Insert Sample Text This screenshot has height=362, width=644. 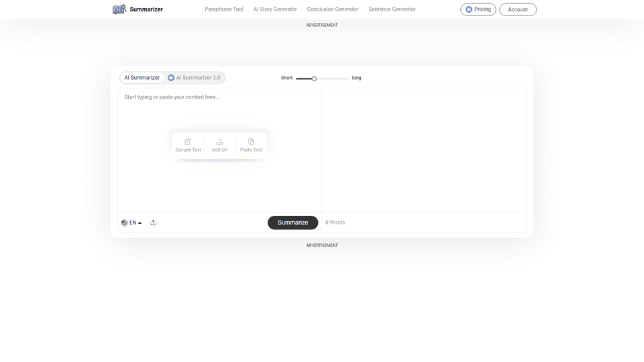pos(188,145)
